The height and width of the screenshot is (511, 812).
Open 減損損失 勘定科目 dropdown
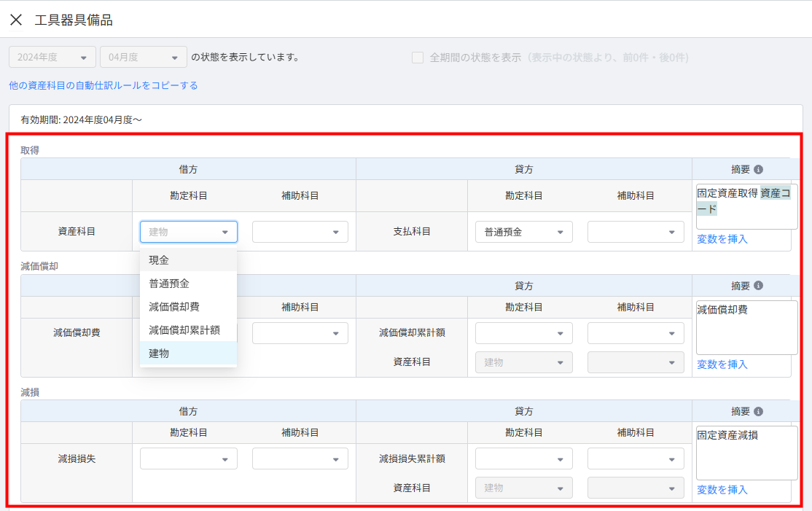coord(188,459)
